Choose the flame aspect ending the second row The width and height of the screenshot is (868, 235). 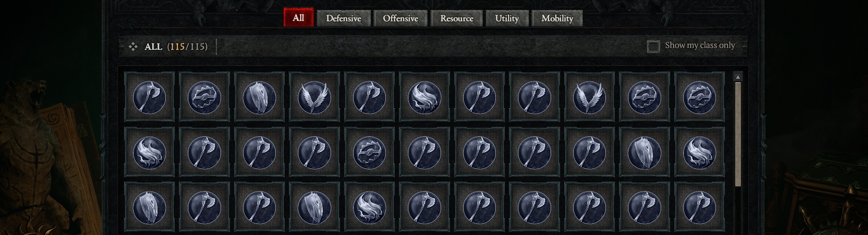point(699,152)
